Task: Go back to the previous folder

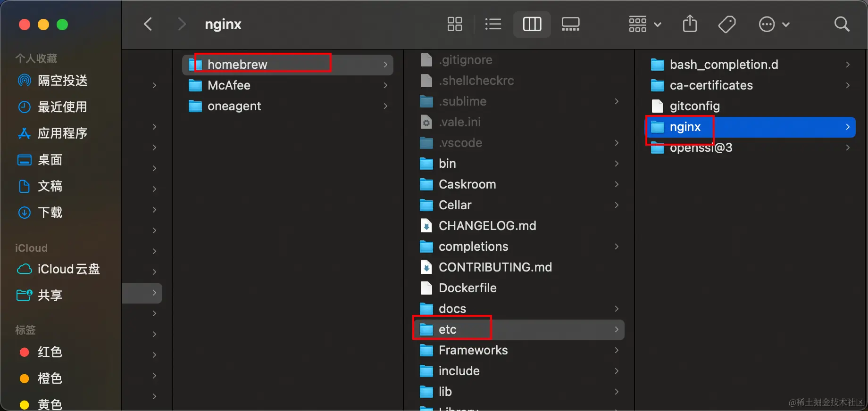Action: [x=148, y=24]
